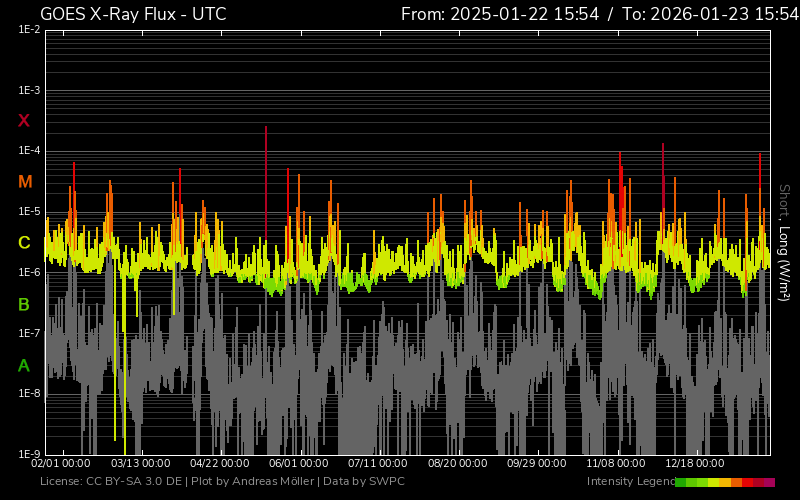Click the Intensity Legend text
This screenshot has width=800, height=500.
click(629, 482)
